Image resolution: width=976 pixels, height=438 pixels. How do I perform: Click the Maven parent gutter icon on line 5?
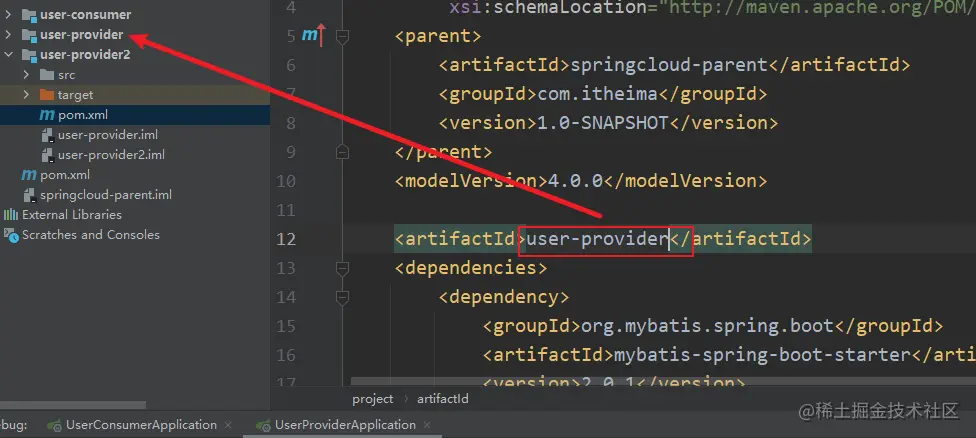[314, 35]
